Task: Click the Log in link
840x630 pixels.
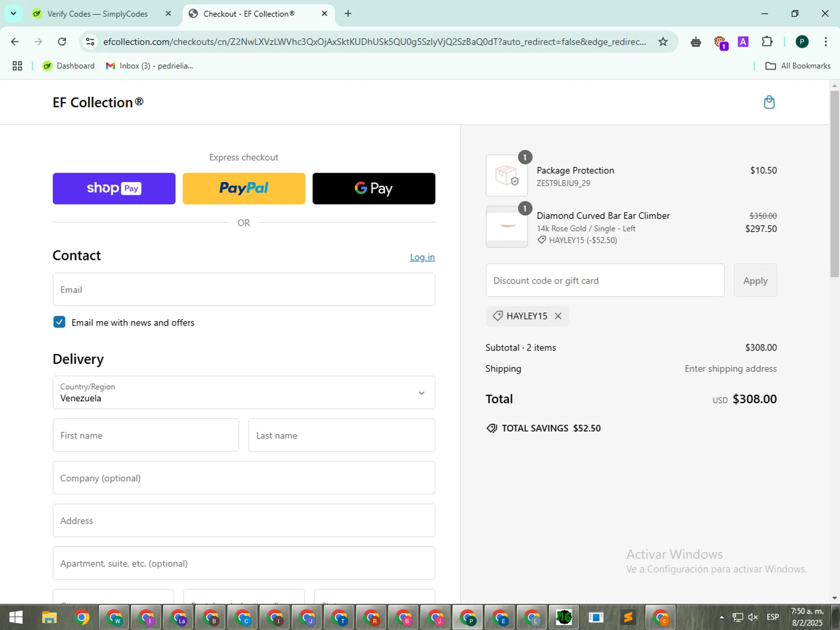Action: coord(422,257)
